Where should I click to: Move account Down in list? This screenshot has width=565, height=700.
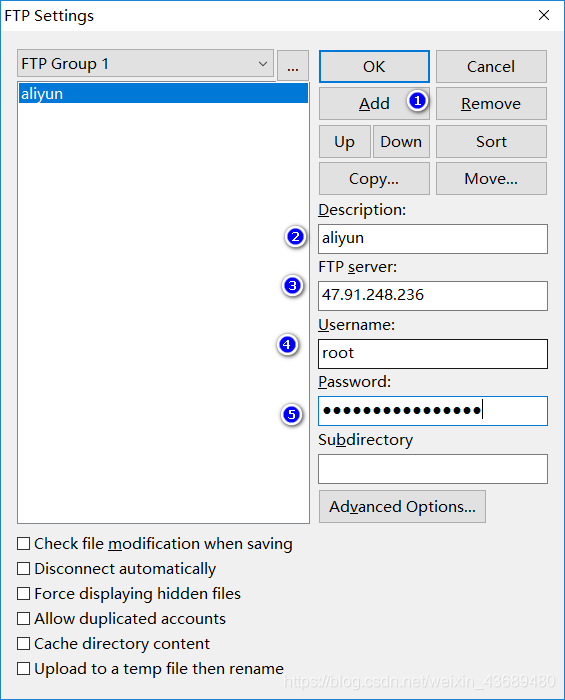coord(401,142)
